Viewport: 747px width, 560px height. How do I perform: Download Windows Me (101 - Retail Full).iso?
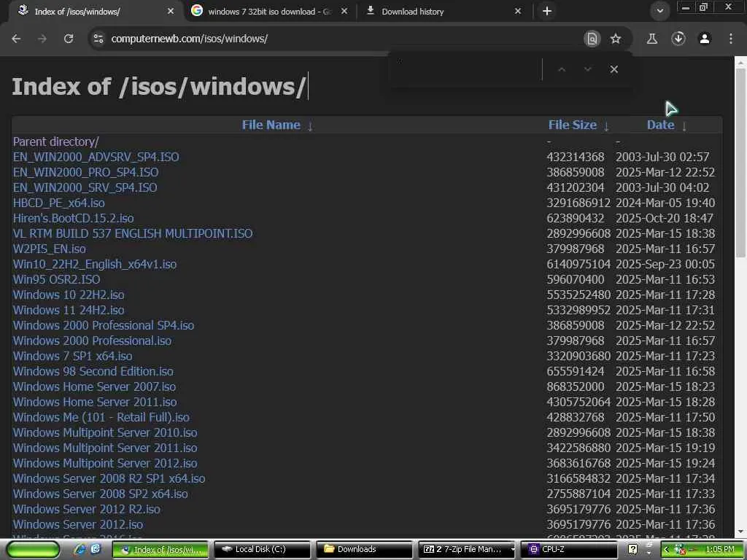point(101,417)
